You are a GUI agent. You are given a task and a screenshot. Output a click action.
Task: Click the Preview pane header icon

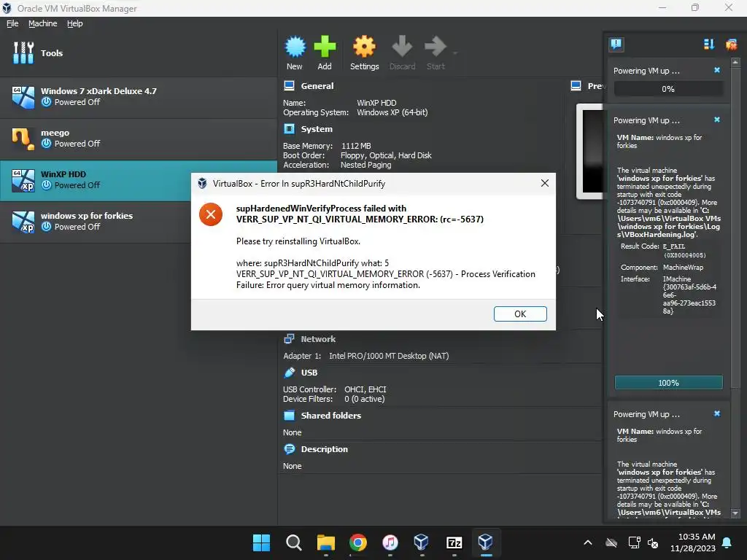click(x=576, y=86)
